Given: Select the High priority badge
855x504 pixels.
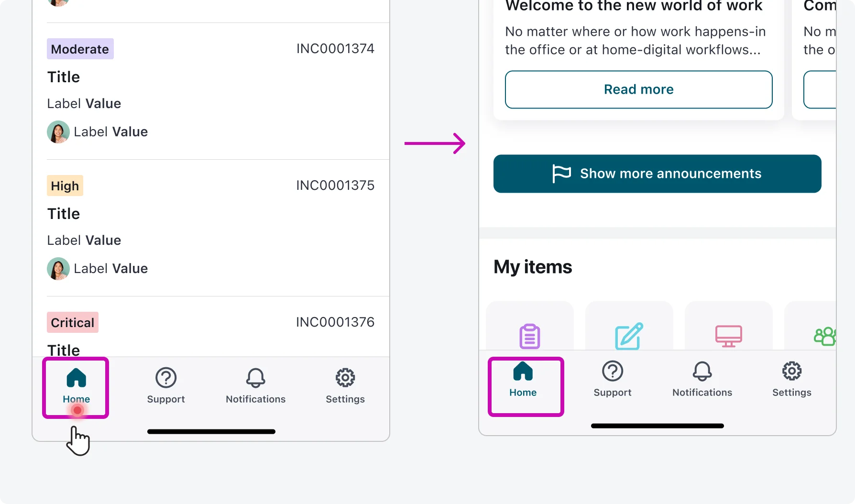Looking at the screenshot, I should pos(65,186).
